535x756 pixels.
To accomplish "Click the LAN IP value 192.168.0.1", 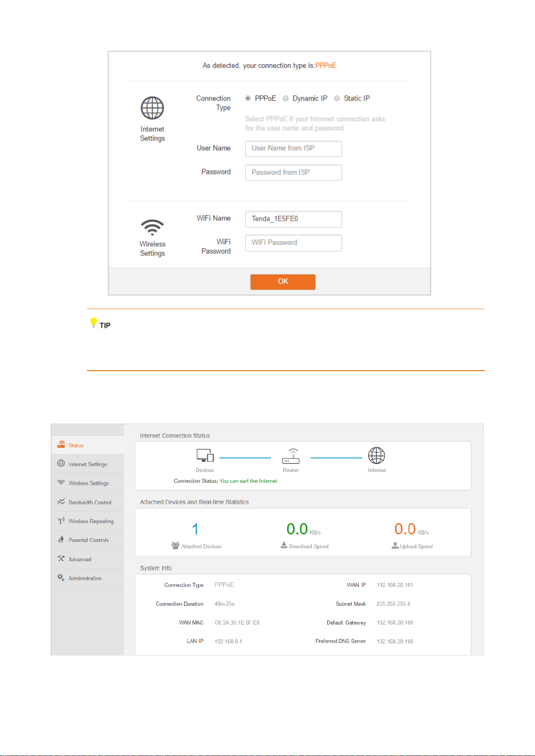I will click(228, 641).
